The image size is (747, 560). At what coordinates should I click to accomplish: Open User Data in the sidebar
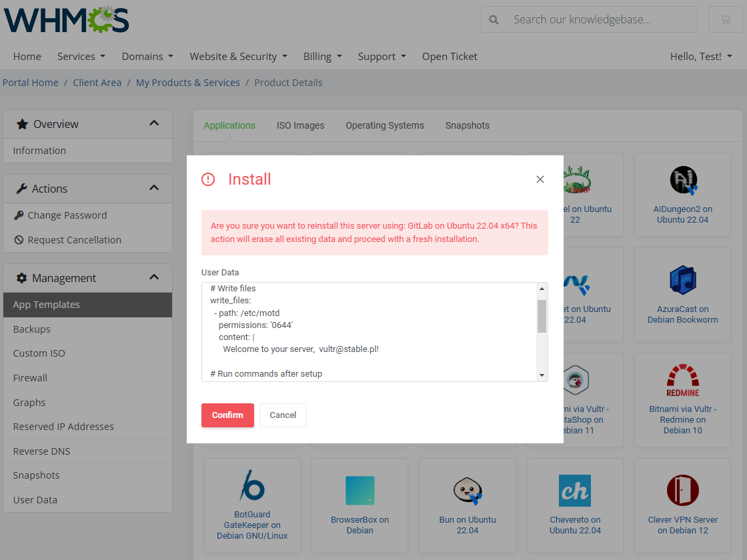tap(87, 500)
